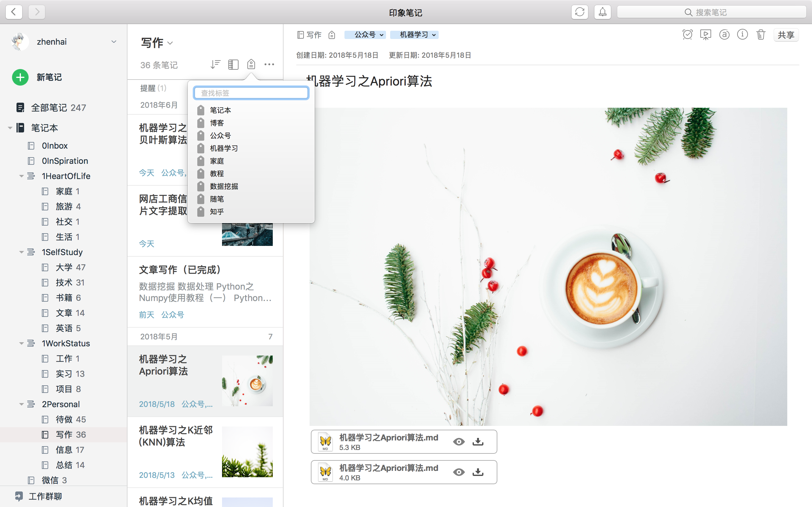Focus the 查找标签 tag search field
The height and width of the screenshot is (507, 812).
tap(251, 93)
